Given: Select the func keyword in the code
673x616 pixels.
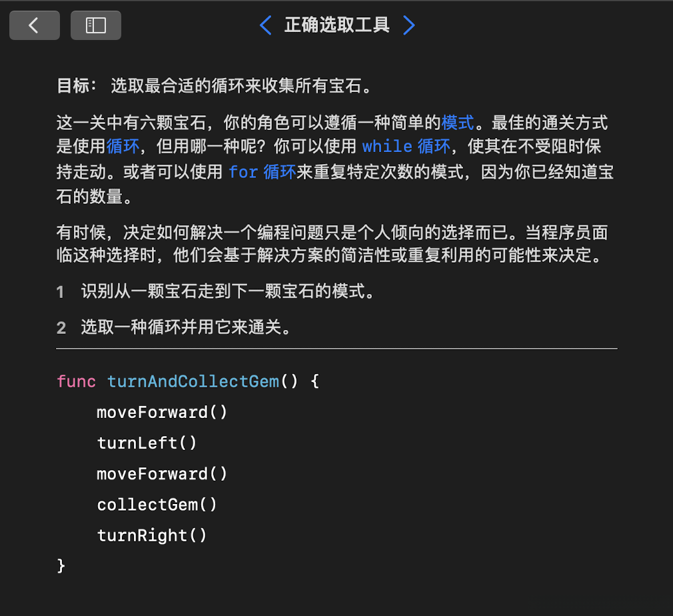Looking at the screenshot, I should (76, 381).
